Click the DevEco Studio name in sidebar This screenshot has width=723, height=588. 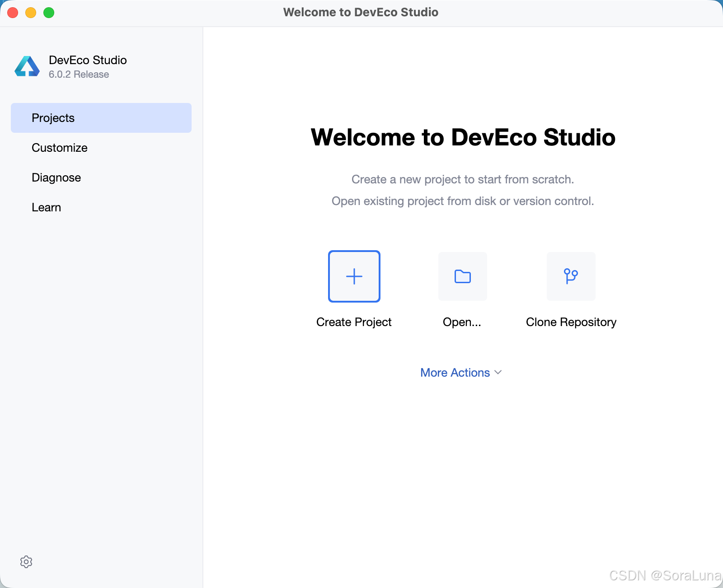[x=88, y=60]
